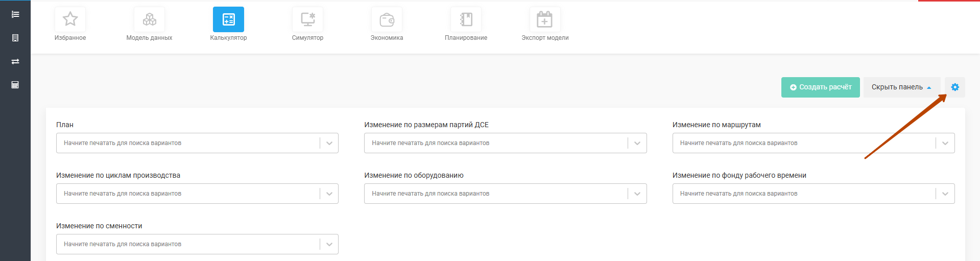This screenshot has height=261, width=980.
Task: Expand Изменение по фонду рабочего времени dropdown arrow
Action: coord(945,194)
